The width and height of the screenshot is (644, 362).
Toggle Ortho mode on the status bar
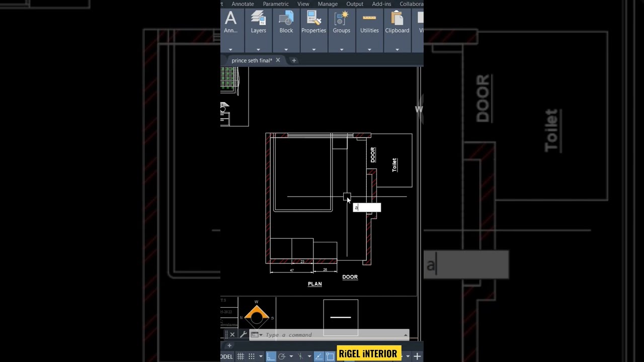click(271, 356)
